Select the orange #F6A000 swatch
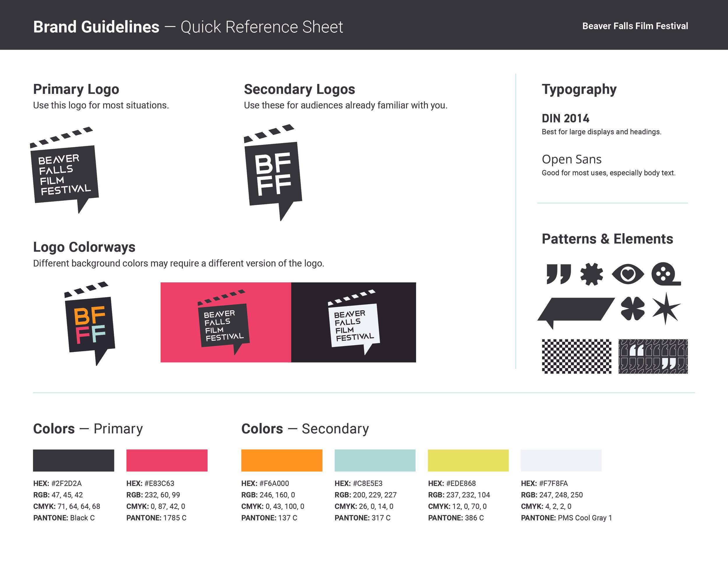Screen dimensions: 728x563 point(282,460)
